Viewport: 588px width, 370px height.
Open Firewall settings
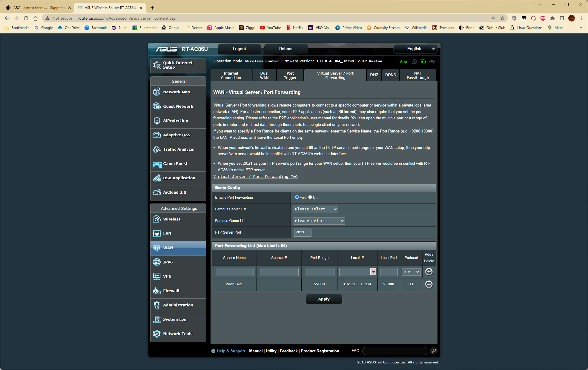[x=178, y=291]
